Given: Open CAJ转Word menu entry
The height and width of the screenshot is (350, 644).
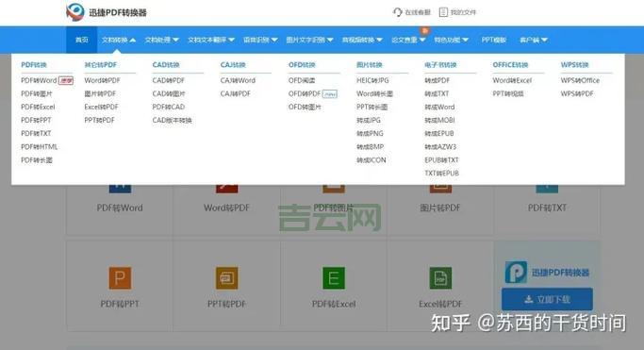Looking at the screenshot, I should 238,80.
